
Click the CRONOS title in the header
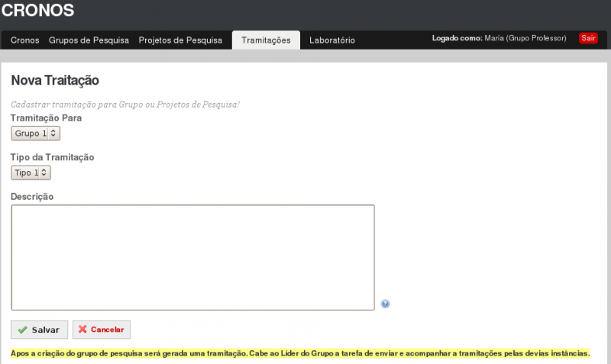pyautogui.click(x=38, y=11)
